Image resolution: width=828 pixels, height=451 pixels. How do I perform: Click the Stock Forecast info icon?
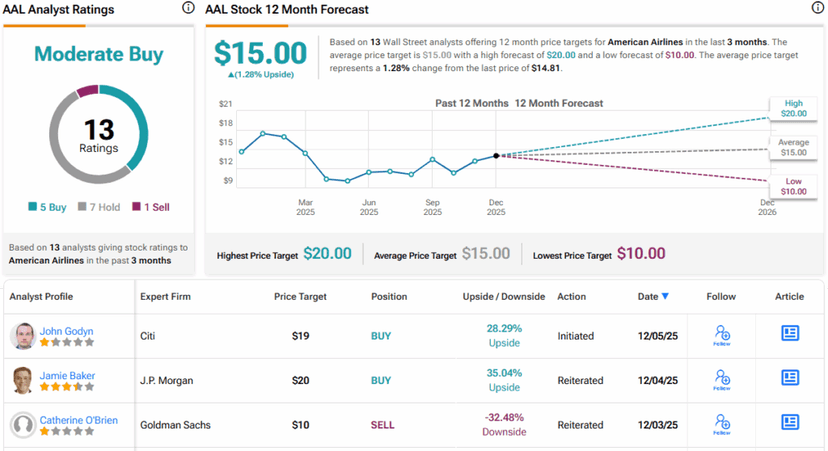tap(818, 8)
